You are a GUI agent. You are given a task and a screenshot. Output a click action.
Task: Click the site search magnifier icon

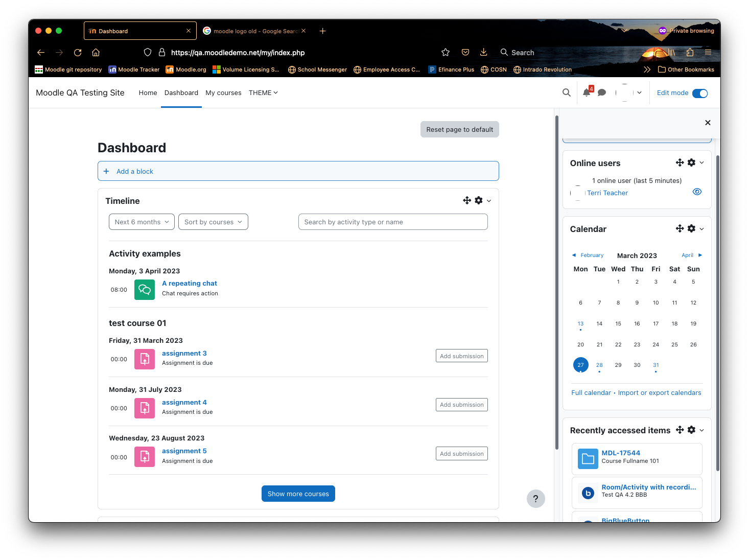coord(566,92)
